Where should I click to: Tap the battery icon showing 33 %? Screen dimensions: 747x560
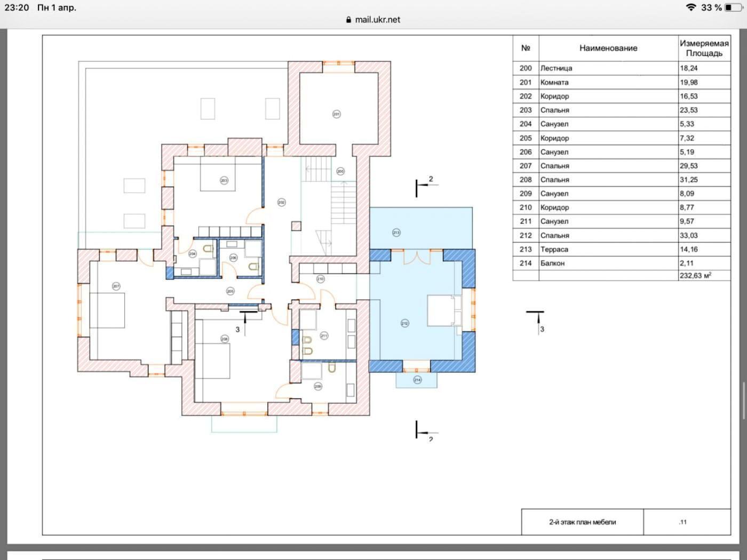[733, 7]
